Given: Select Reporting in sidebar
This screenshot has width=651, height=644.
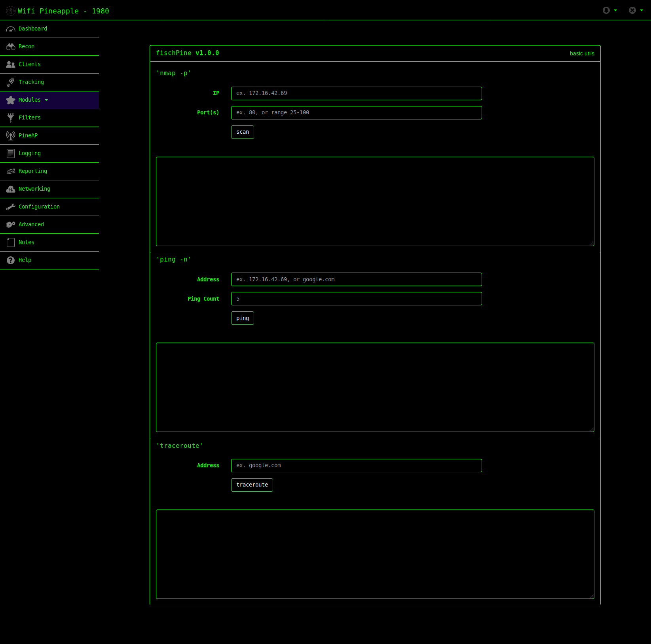Looking at the screenshot, I should pos(49,171).
